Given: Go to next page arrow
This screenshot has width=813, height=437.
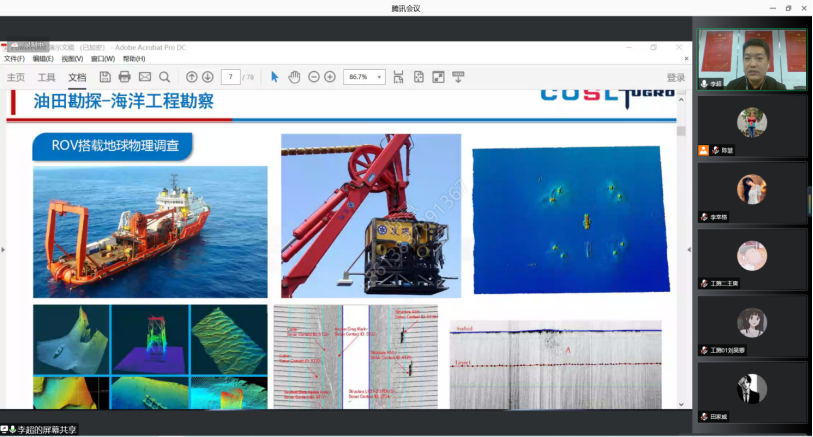Looking at the screenshot, I should (x=208, y=77).
